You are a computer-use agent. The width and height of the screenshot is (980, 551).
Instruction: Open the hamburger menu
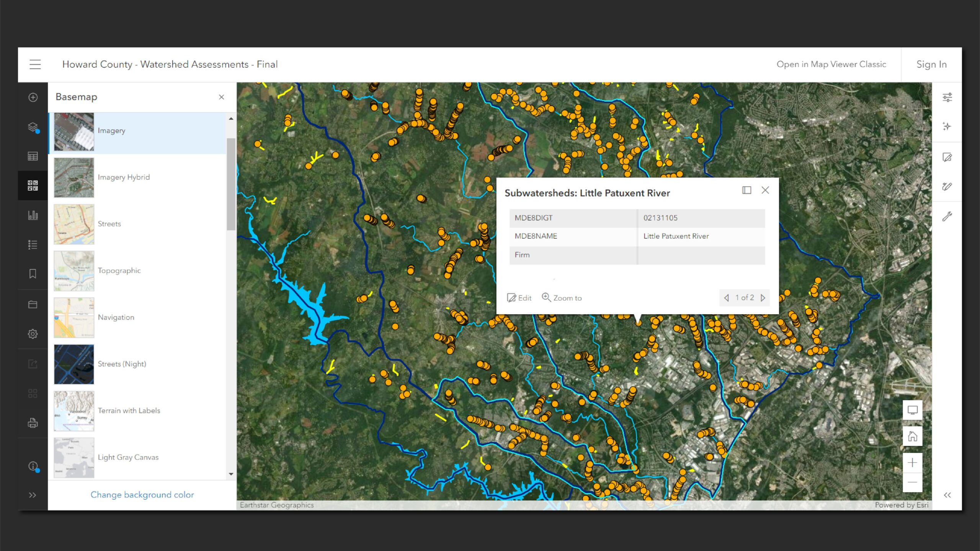35,64
